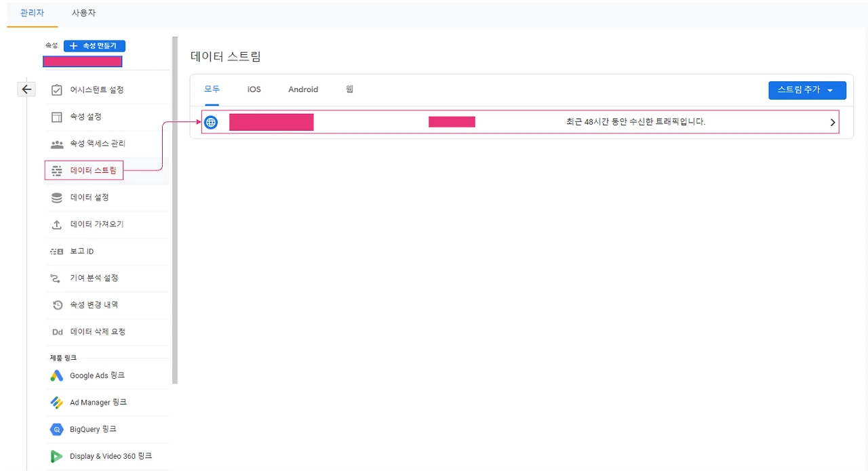
Task: Click the BigQuery 링크 icon
Action: [x=56, y=429]
